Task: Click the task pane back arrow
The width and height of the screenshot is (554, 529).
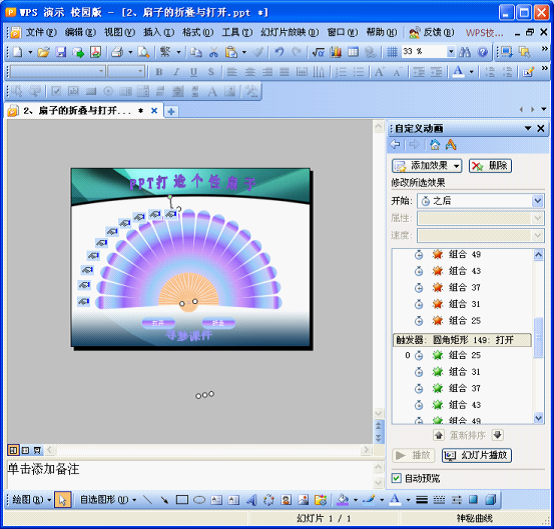Action: point(395,145)
